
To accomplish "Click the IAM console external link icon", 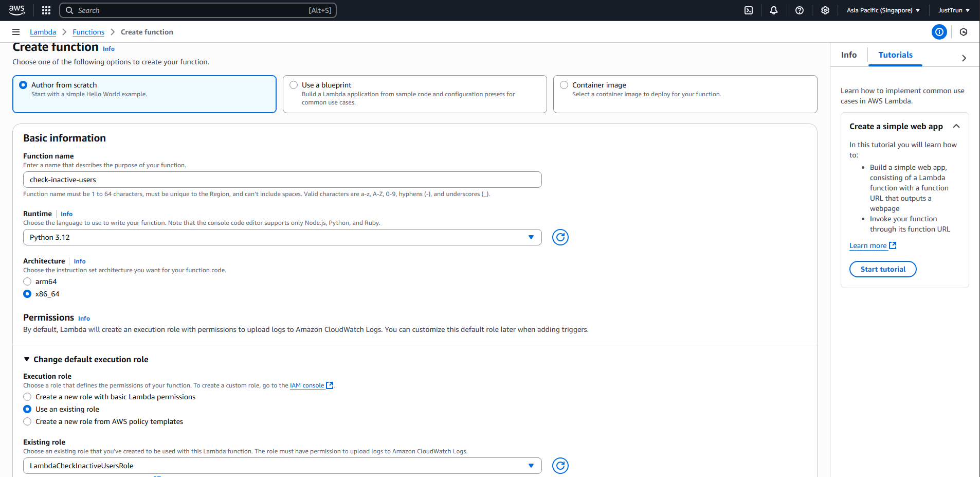I will point(330,385).
